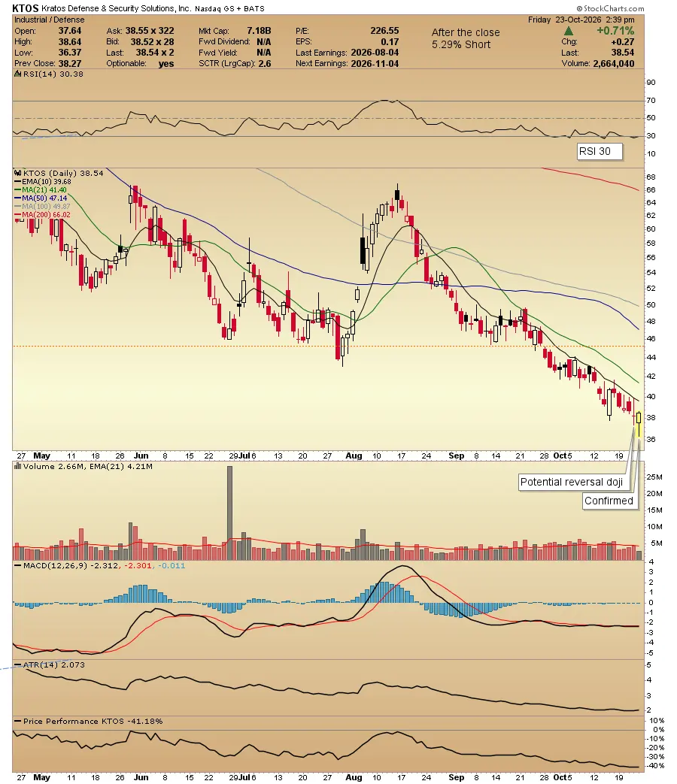Viewport: 677px width, 784px height.
Task: Click the MA(50) 47.14 legend entry
Action: click(41, 198)
